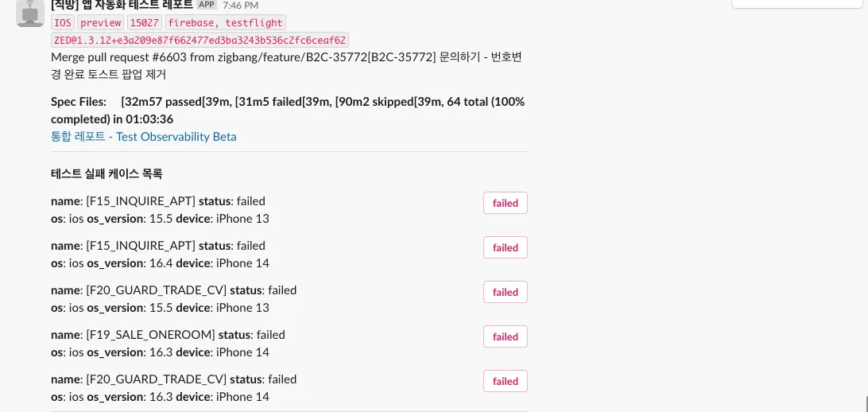Select the IOS code tag

coord(63,23)
